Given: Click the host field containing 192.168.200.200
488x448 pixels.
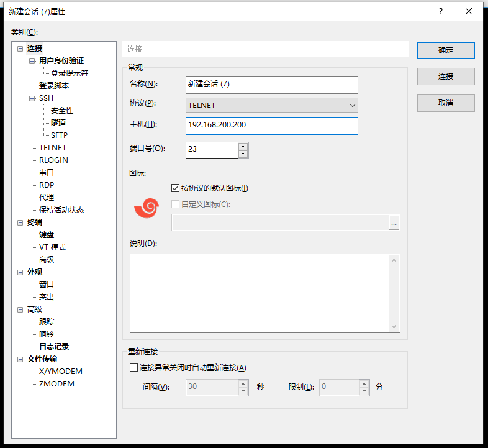Looking at the screenshot, I should point(272,126).
